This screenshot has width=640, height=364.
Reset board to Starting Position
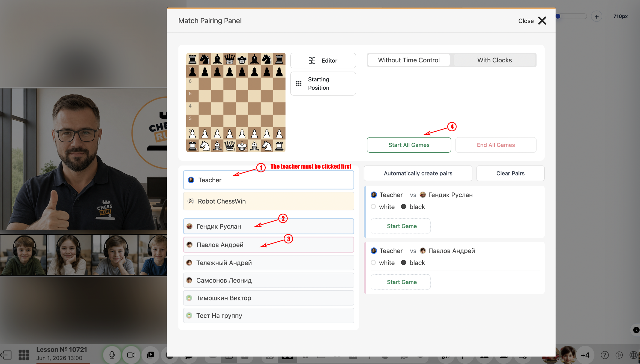click(323, 83)
